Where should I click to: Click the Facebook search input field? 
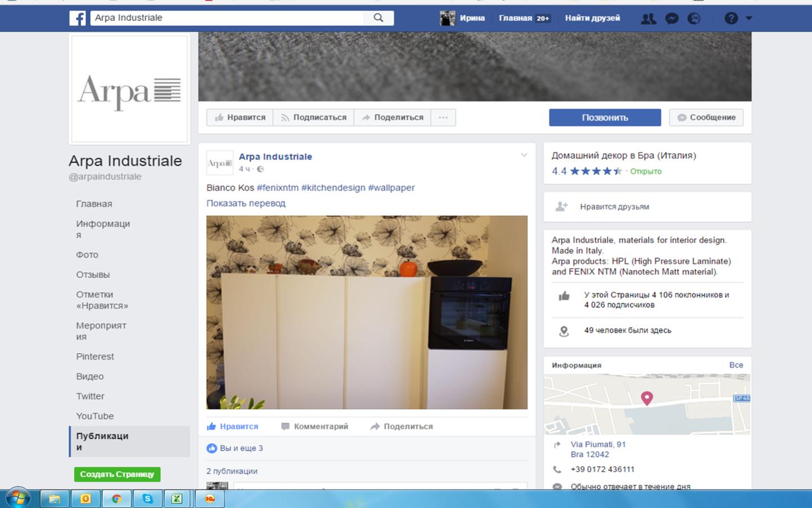click(x=227, y=18)
